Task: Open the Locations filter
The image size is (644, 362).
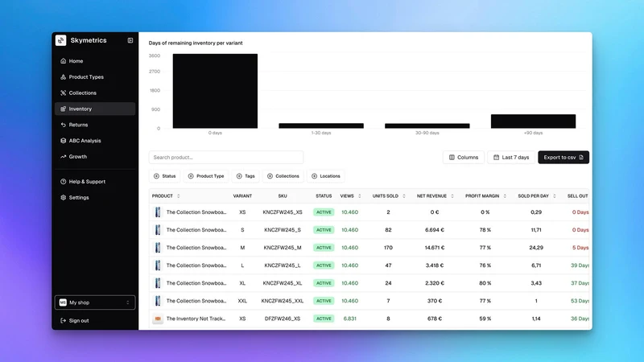Action: [326, 176]
